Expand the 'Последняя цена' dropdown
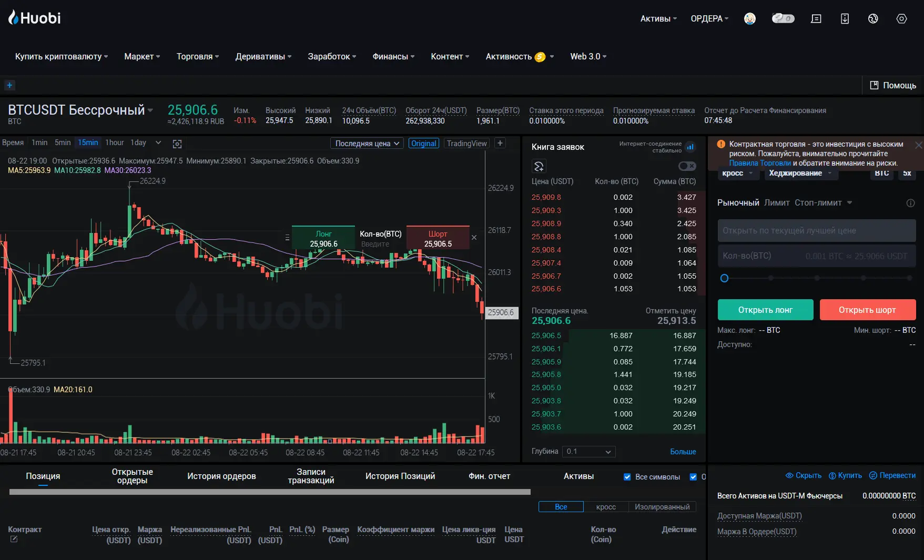Image resolution: width=924 pixels, height=560 pixels. (368, 144)
